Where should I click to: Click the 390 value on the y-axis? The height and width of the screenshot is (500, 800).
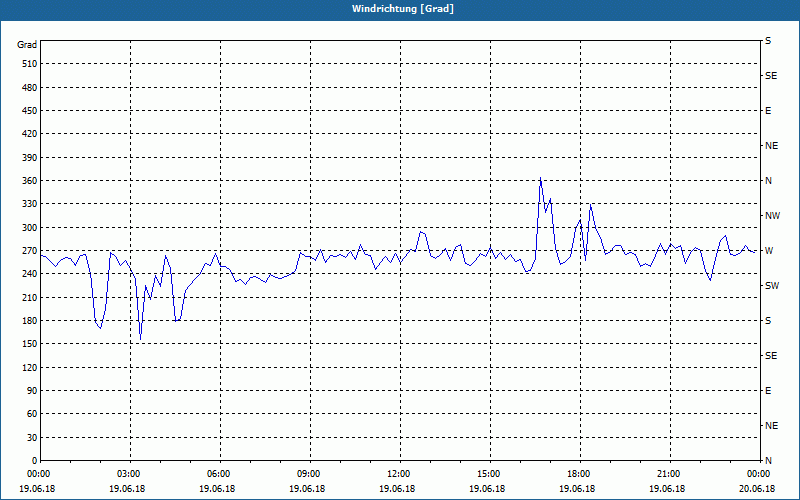pos(30,158)
